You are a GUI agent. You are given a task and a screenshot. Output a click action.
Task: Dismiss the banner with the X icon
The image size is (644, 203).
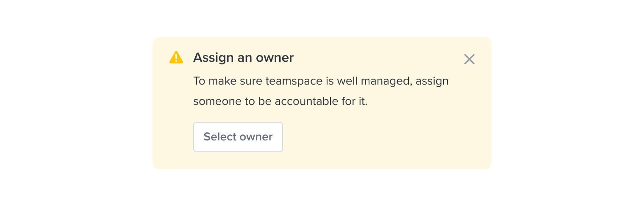pos(469,59)
